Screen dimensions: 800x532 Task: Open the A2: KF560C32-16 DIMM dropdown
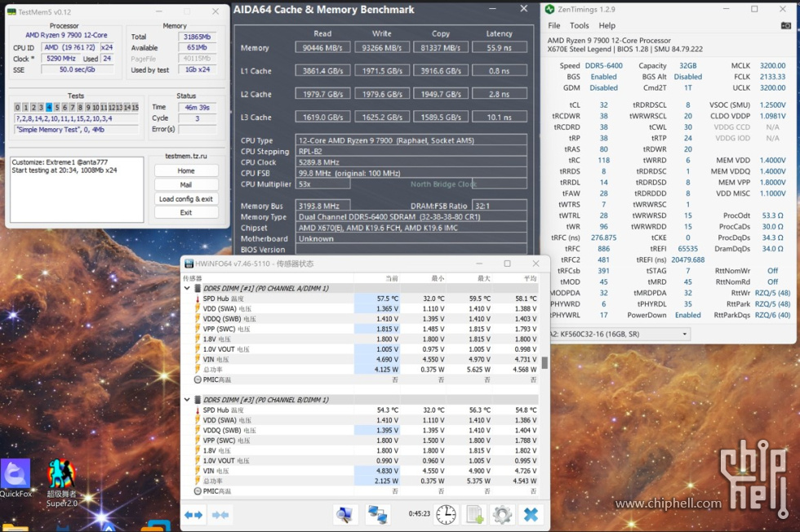620,334
